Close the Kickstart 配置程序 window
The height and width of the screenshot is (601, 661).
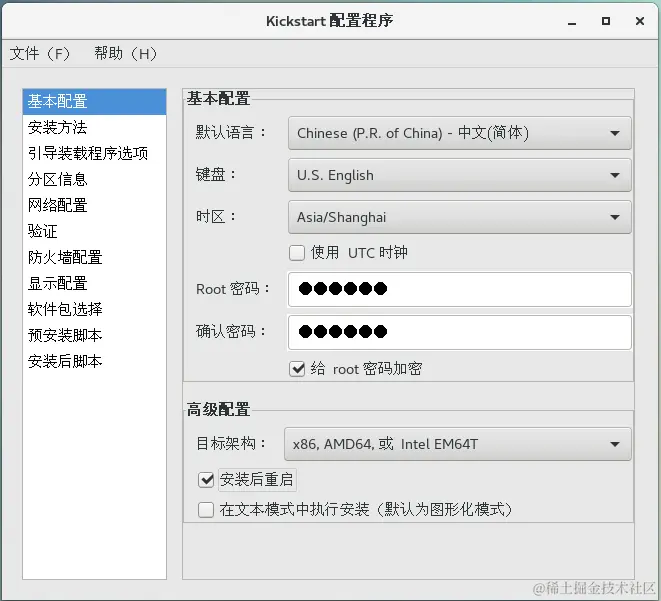(640, 21)
